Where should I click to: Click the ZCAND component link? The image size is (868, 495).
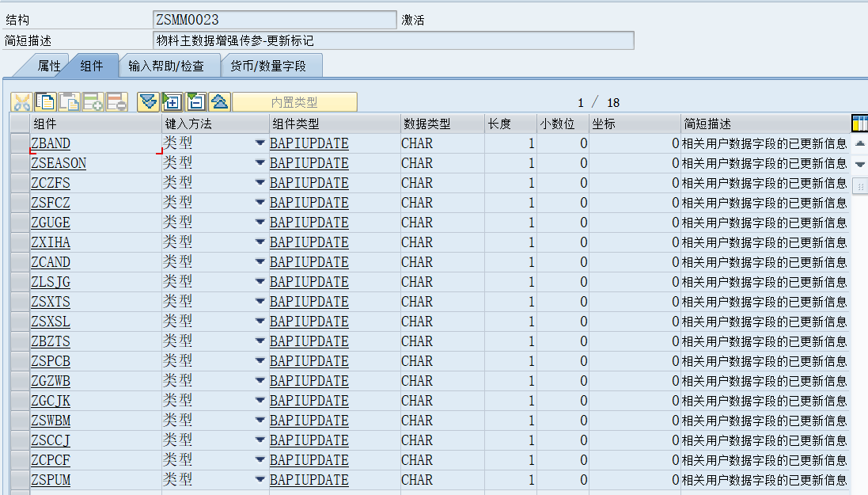coord(51,262)
